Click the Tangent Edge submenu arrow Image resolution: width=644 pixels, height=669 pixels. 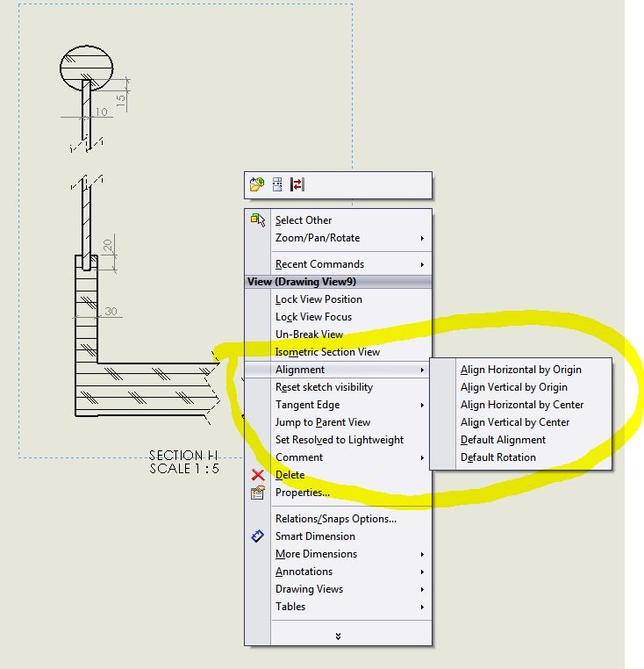pyautogui.click(x=422, y=405)
